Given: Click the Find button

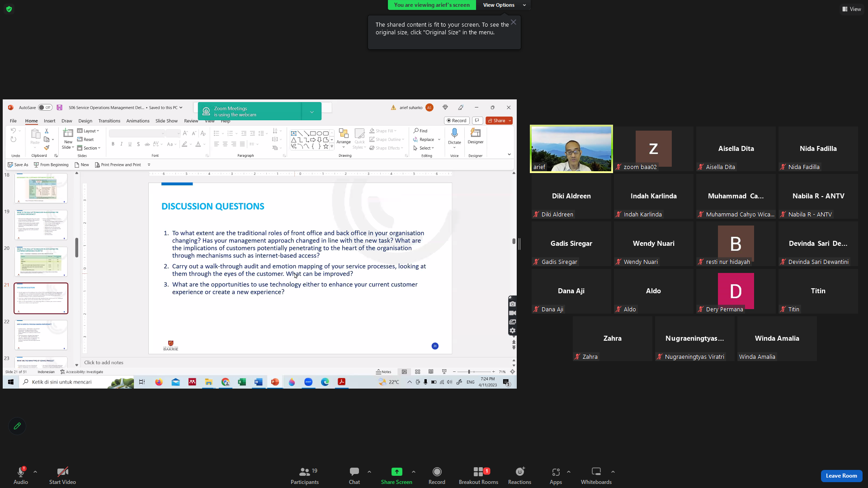Looking at the screenshot, I should click(x=420, y=131).
